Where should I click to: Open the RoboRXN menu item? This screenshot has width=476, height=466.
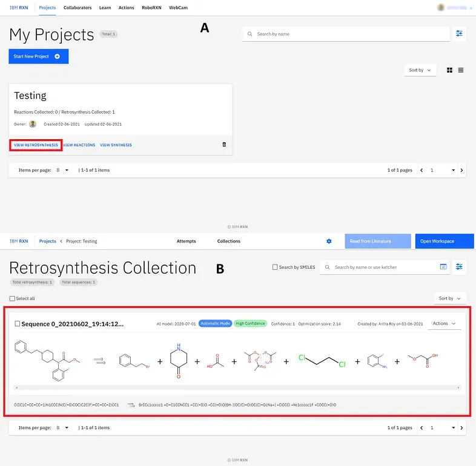coord(151,8)
